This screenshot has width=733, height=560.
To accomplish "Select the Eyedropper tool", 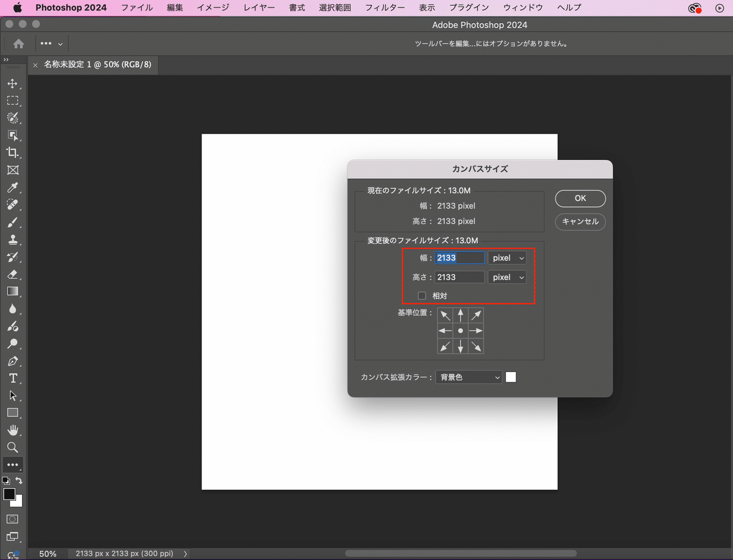I will pos(13,187).
